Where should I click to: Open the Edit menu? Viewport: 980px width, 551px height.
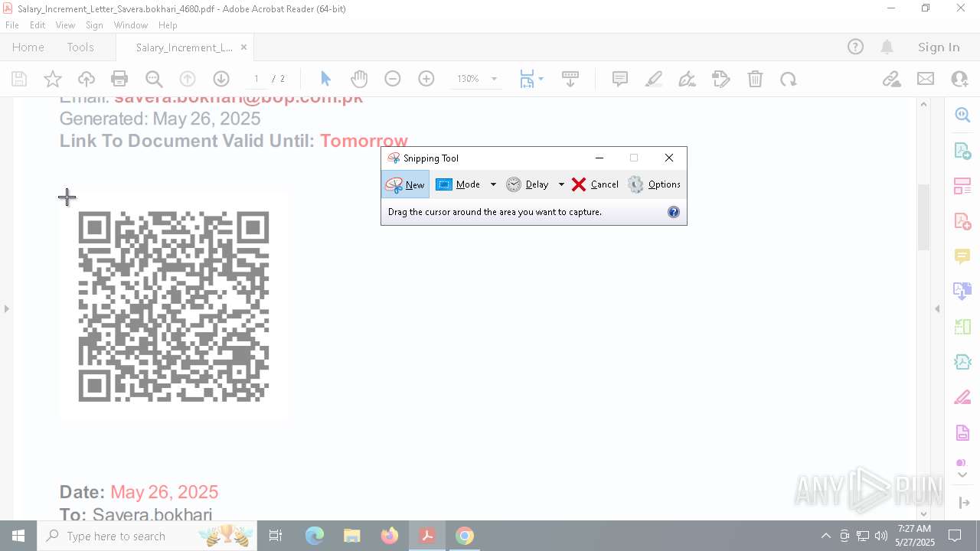38,25
